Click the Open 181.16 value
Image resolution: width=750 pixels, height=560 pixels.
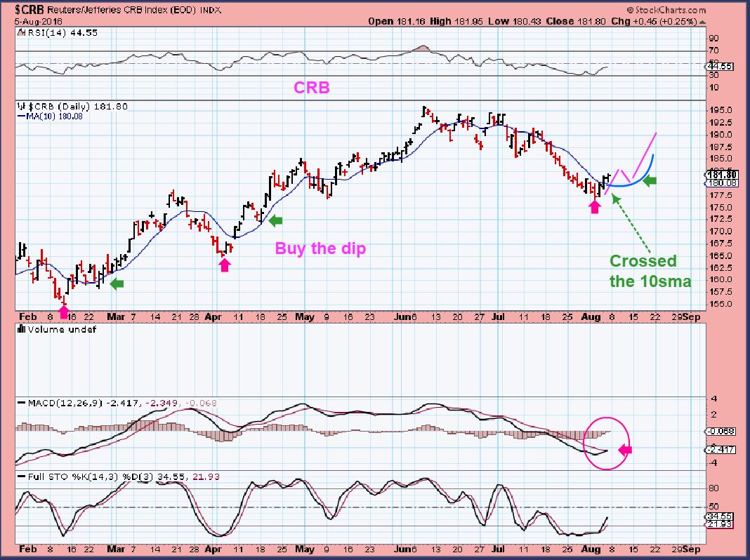(397, 22)
